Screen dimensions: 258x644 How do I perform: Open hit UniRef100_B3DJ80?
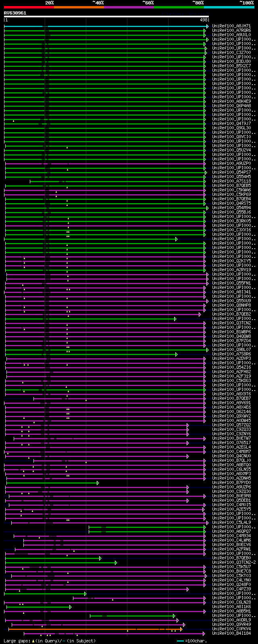pos(231,62)
